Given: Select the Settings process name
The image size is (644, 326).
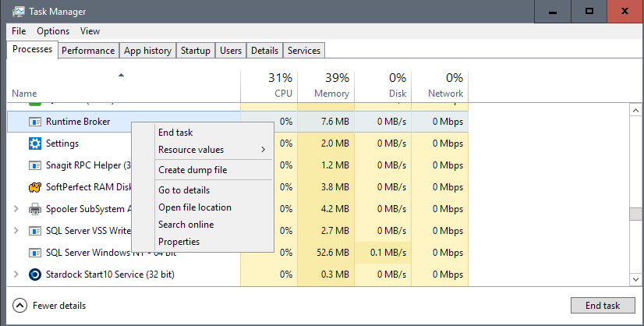Looking at the screenshot, I should [62, 144].
